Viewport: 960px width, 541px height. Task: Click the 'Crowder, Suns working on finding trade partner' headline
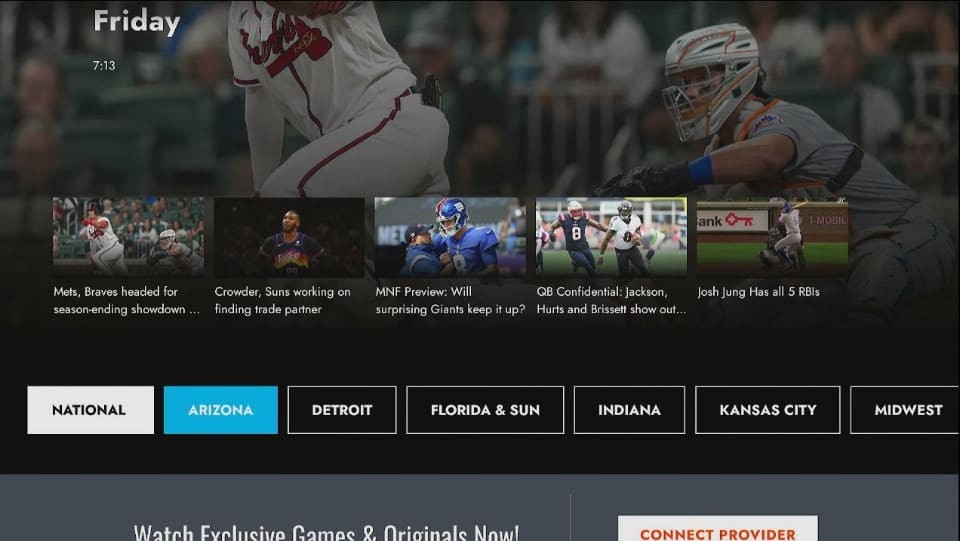pos(282,301)
